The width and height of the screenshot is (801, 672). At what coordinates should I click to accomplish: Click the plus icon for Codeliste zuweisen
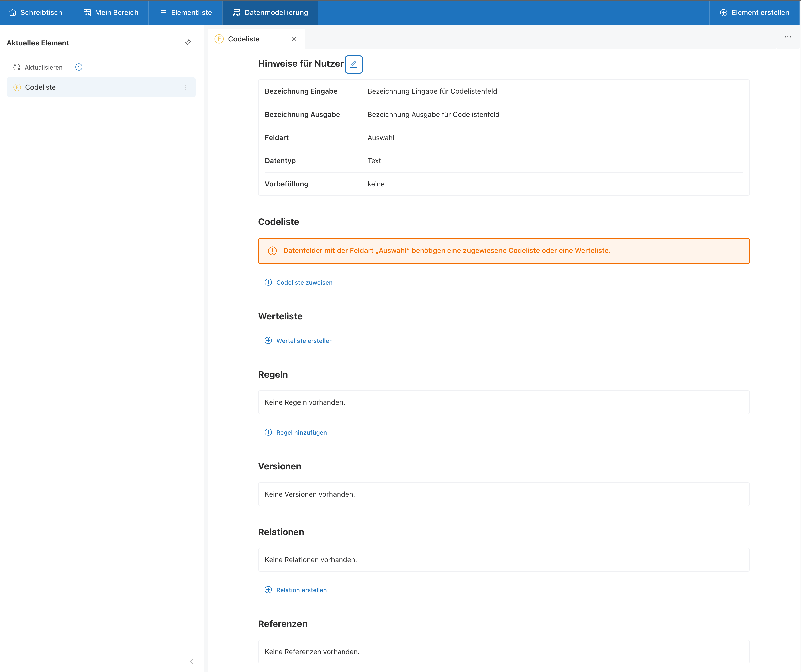pos(268,282)
